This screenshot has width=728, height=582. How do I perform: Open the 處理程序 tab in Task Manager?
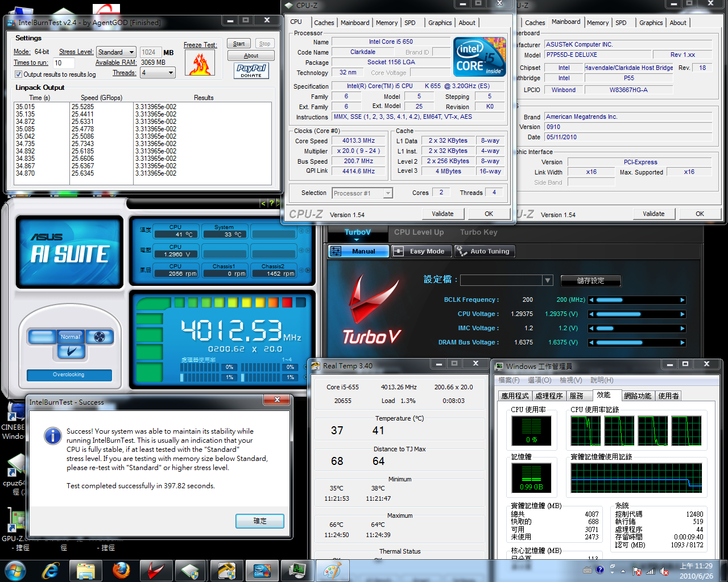click(549, 396)
